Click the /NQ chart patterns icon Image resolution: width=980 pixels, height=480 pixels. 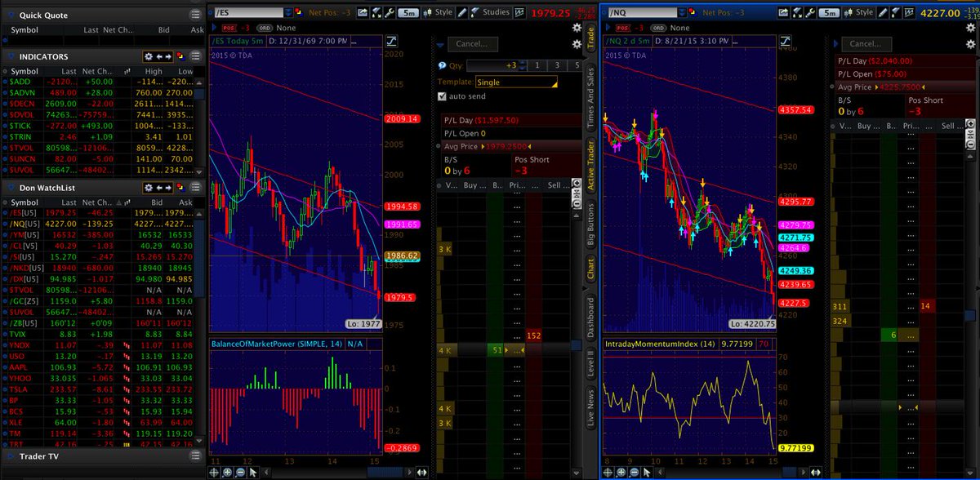point(909,13)
